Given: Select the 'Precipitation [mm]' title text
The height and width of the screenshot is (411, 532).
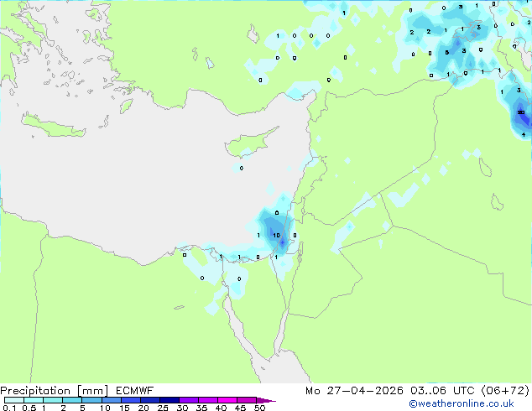Looking at the screenshot, I should click(x=55, y=391).
